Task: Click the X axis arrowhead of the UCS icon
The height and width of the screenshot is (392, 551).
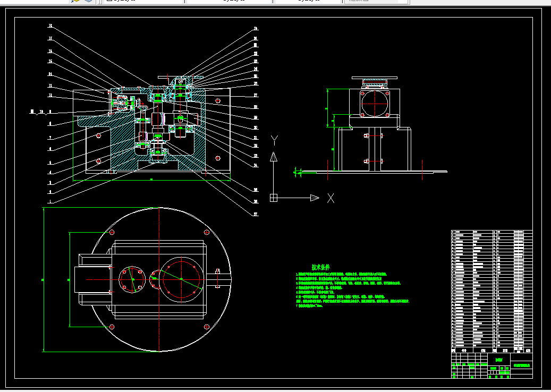Action: (x=315, y=198)
